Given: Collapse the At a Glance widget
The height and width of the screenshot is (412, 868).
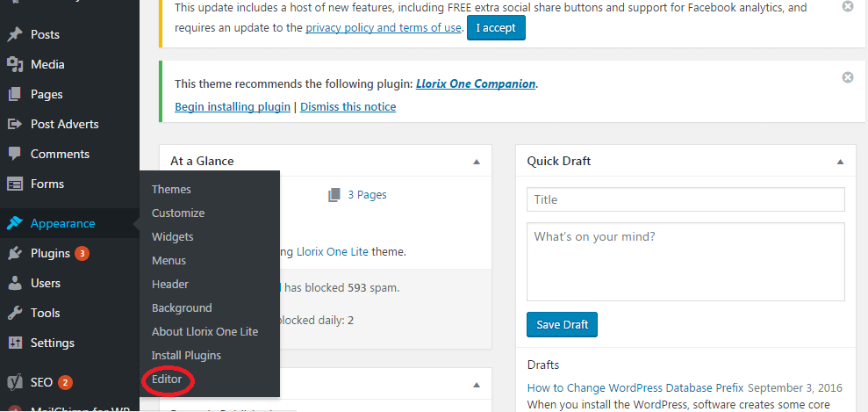Looking at the screenshot, I should tap(476, 162).
